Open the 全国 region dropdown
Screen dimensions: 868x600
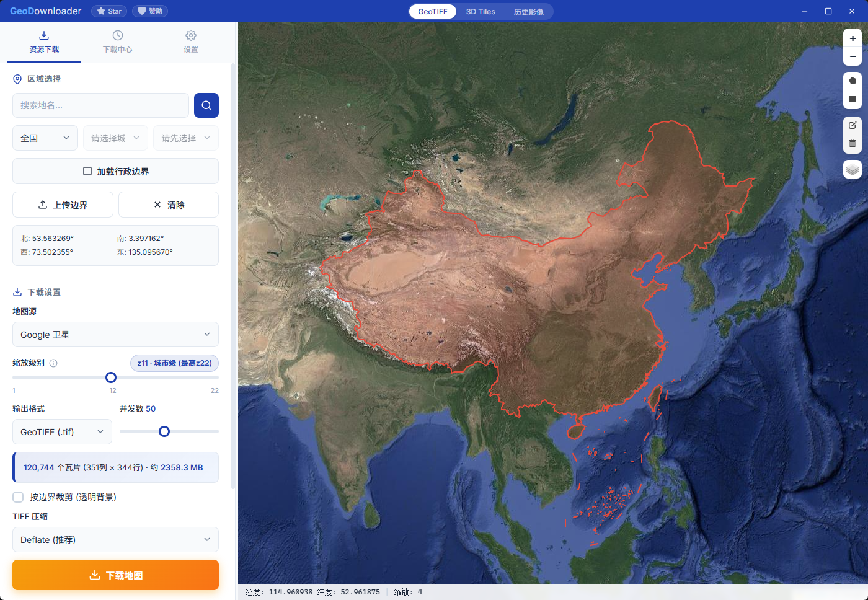tap(45, 138)
